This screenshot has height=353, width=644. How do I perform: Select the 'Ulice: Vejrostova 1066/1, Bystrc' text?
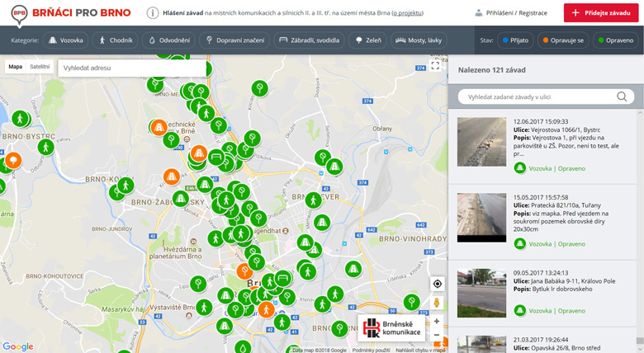point(556,129)
